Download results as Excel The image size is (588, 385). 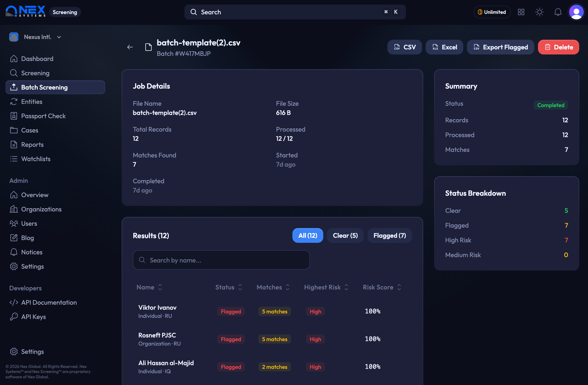444,47
